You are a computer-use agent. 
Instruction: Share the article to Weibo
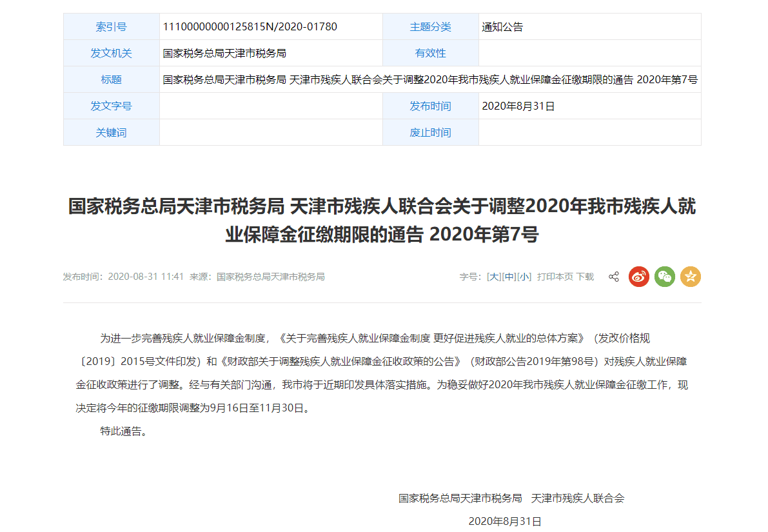638,277
